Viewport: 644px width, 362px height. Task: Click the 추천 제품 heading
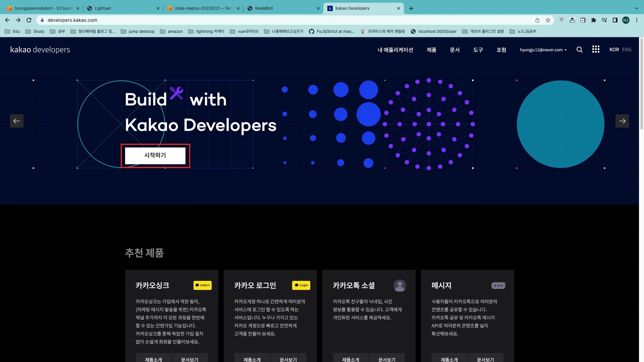[144, 253]
